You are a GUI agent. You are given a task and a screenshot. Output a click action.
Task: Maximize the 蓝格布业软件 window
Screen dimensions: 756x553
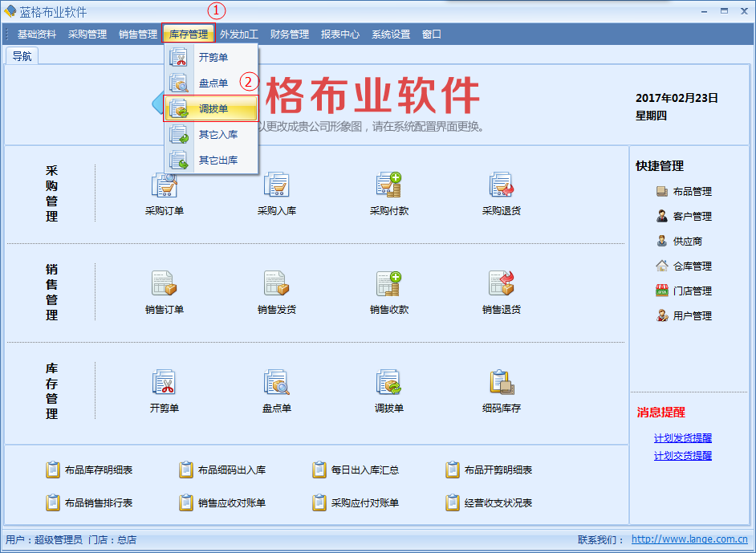[724, 11]
